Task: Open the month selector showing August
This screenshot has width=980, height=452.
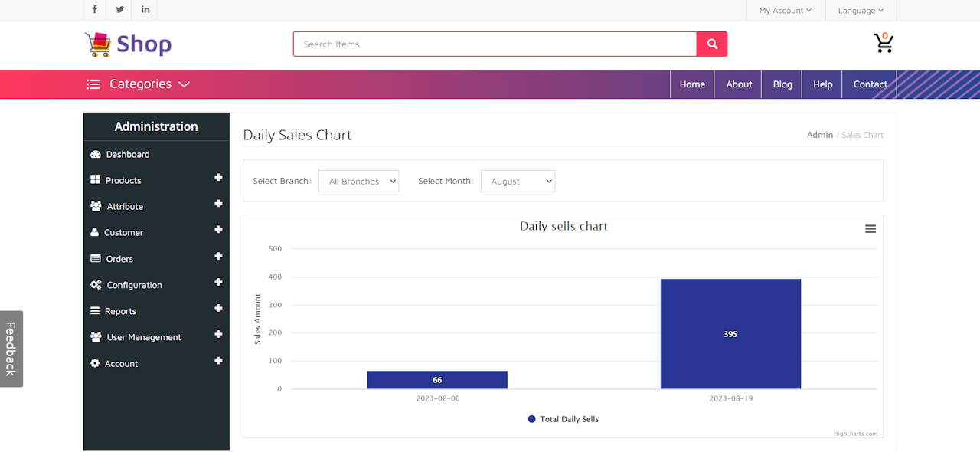Action: 518,181
